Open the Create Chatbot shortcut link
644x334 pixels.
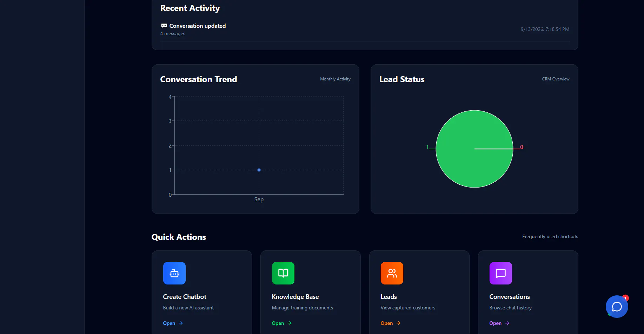coord(173,323)
